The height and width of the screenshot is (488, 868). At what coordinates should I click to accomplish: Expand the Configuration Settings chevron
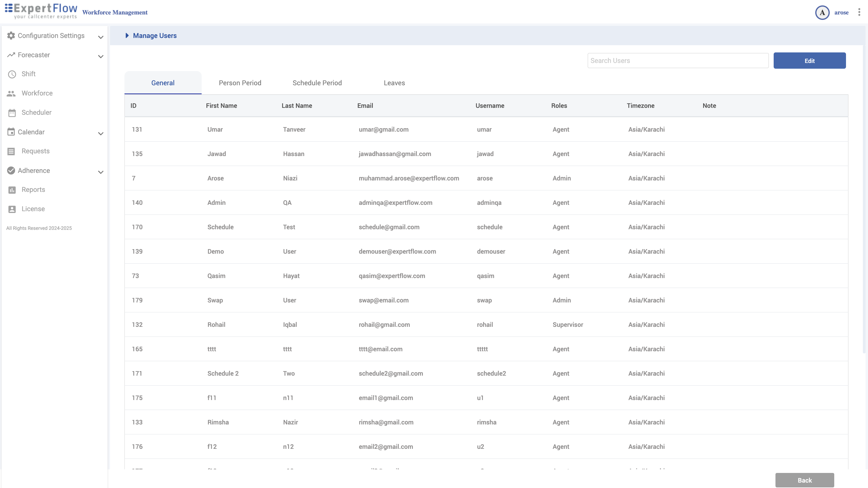(x=100, y=37)
